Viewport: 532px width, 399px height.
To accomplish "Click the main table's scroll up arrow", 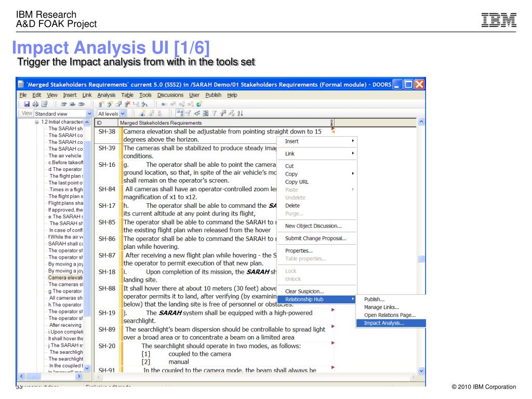I will 421,122.
